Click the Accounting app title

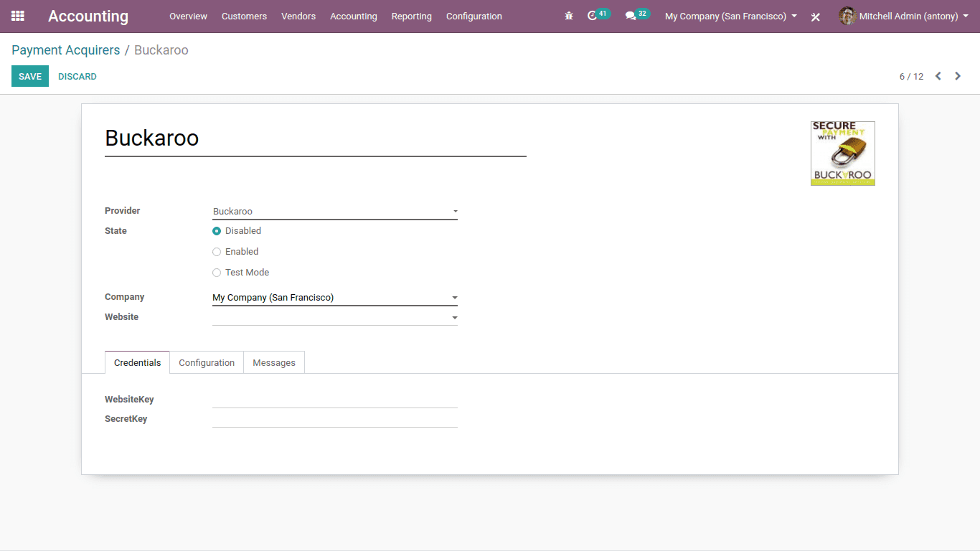tap(88, 16)
